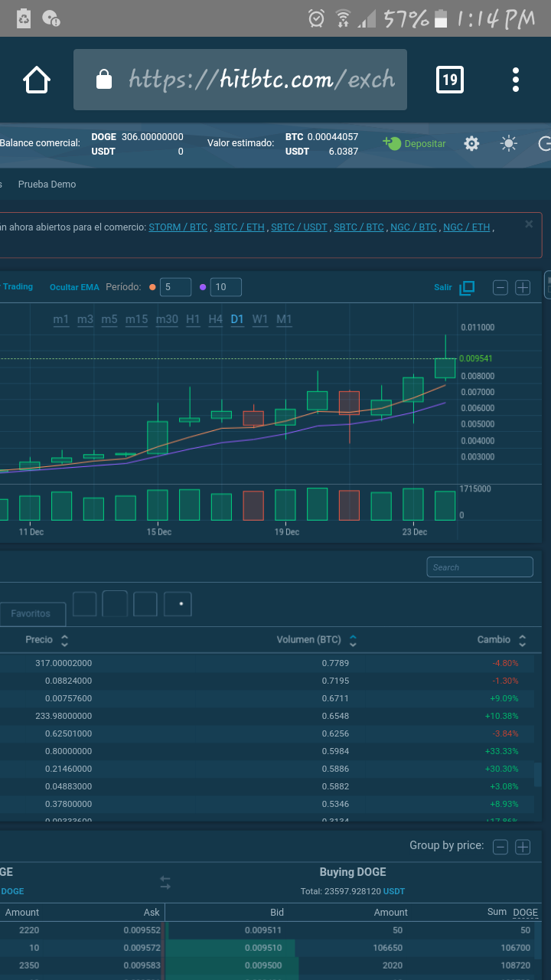Edit the EMA period field showing 10
Image resolution: width=551 pixels, height=980 pixels.
tap(226, 287)
